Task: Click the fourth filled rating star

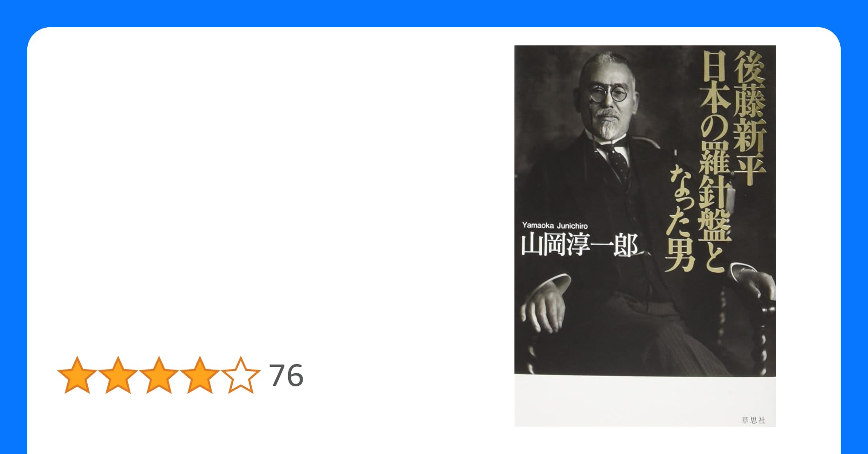Action: (200, 375)
